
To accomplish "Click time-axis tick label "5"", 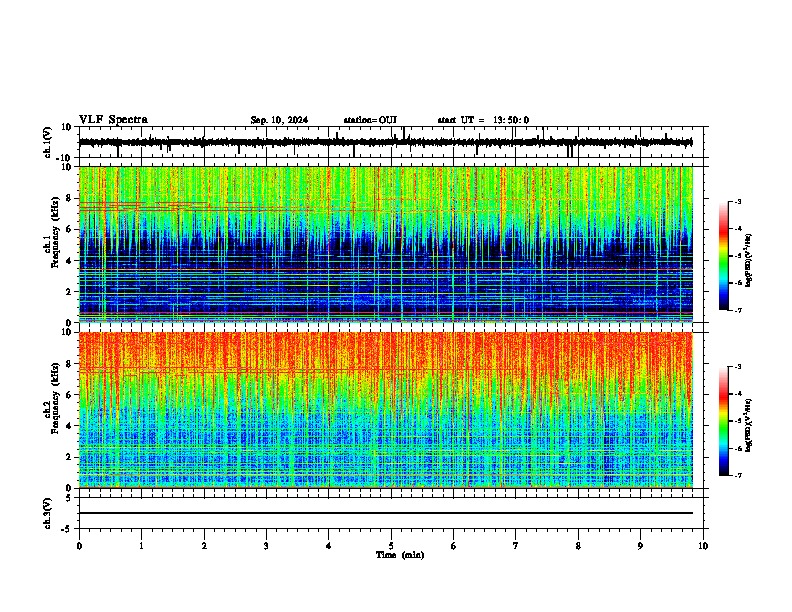I will coord(391,545).
